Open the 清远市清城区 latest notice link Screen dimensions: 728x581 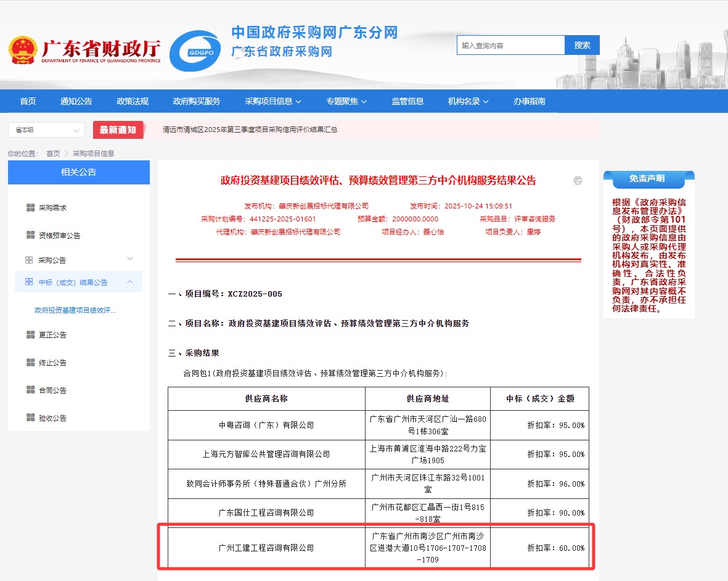[250, 130]
